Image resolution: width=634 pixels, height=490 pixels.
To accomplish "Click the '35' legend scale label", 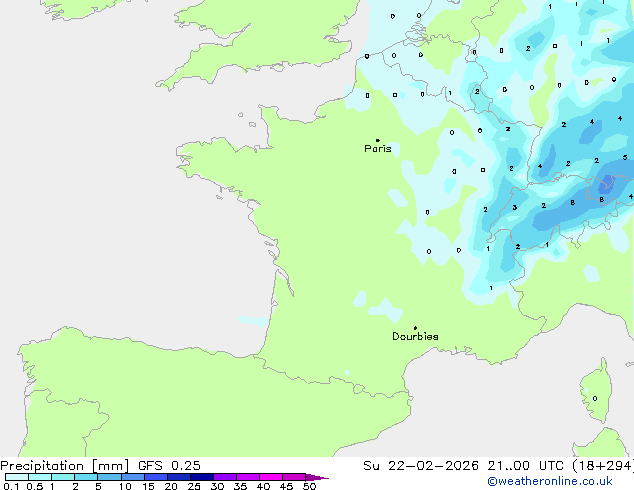I will click(x=240, y=486).
